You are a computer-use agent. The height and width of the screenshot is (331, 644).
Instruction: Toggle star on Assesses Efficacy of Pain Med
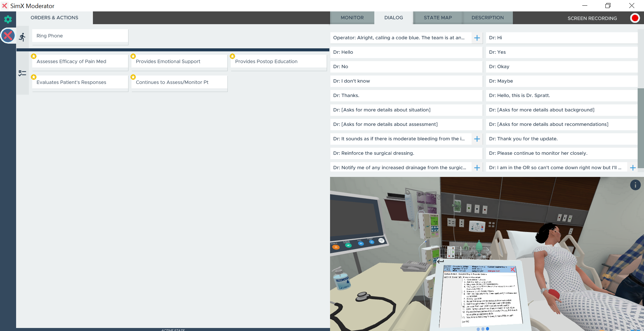coord(34,56)
